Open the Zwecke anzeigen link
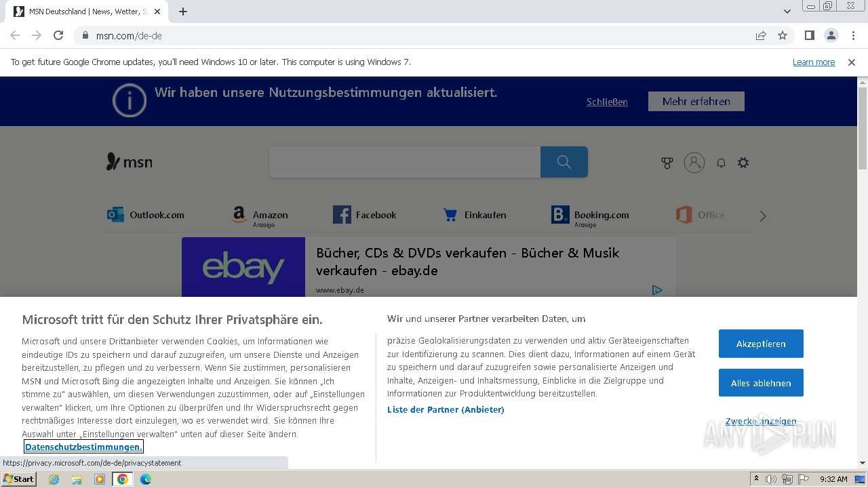This screenshot has width=868, height=488. point(761,421)
